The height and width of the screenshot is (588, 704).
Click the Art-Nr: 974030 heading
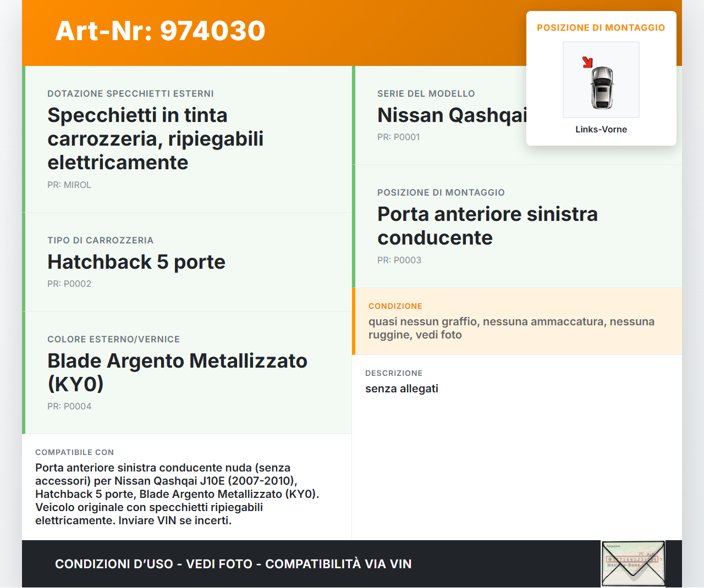(x=160, y=31)
